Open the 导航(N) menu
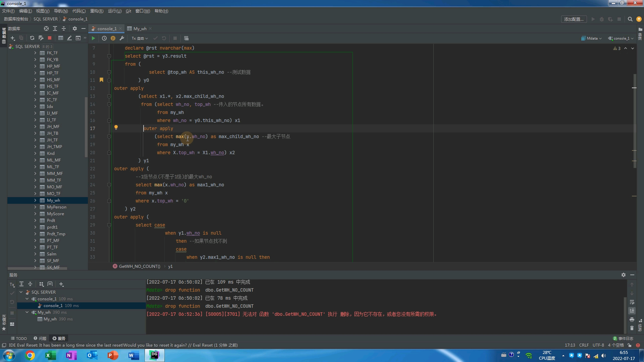Screen dimensions: 644x362 pos(61,11)
